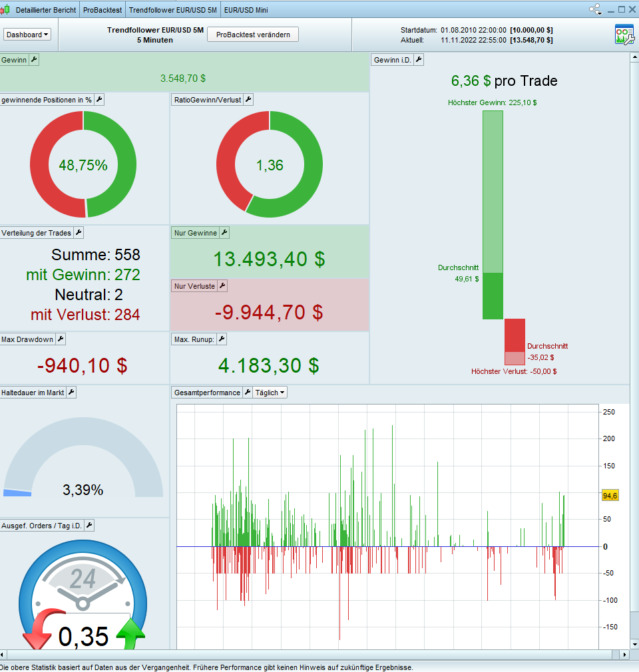Image resolution: width=639 pixels, height=672 pixels.
Task: Click the Aktuell 11.11.2022 date value
Action: 473,40
